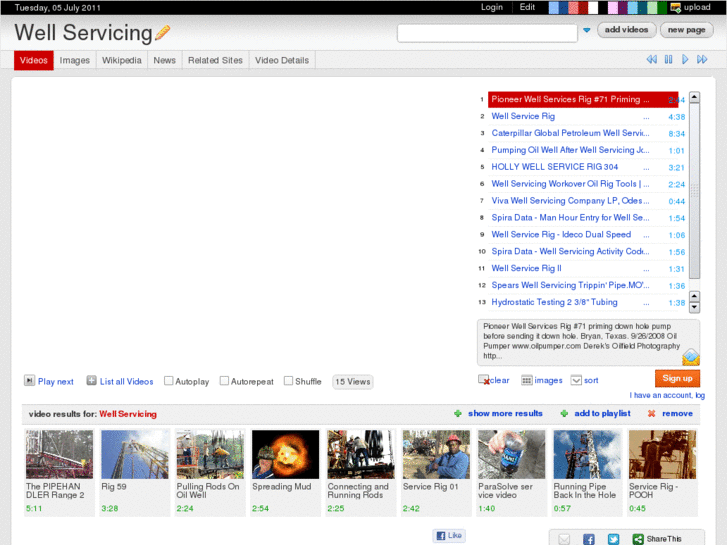The width and height of the screenshot is (727, 545).
Task: Click the orange Sign up button
Action: pyautogui.click(x=677, y=378)
